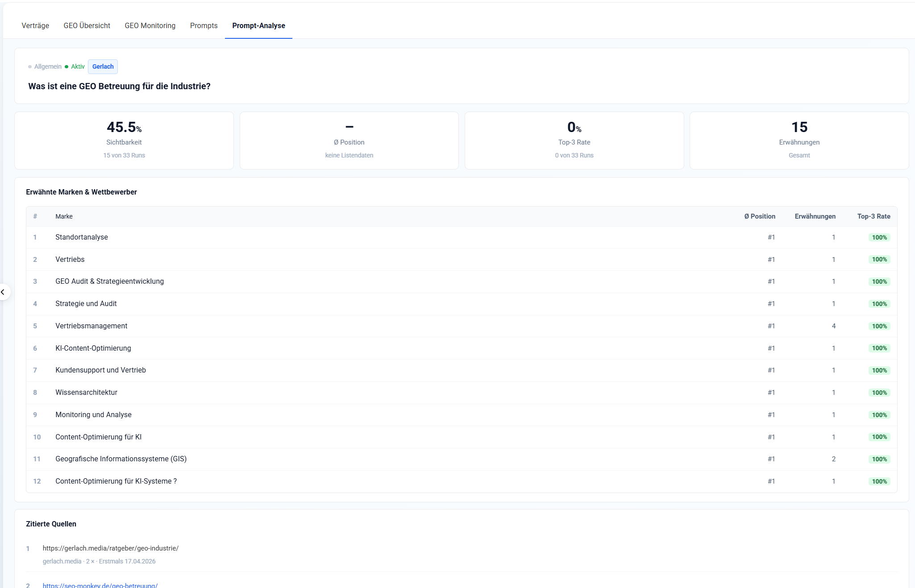Click the sidebar collapse chevron arrow
Screen dimensions: 915x588
click(x=3, y=292)
